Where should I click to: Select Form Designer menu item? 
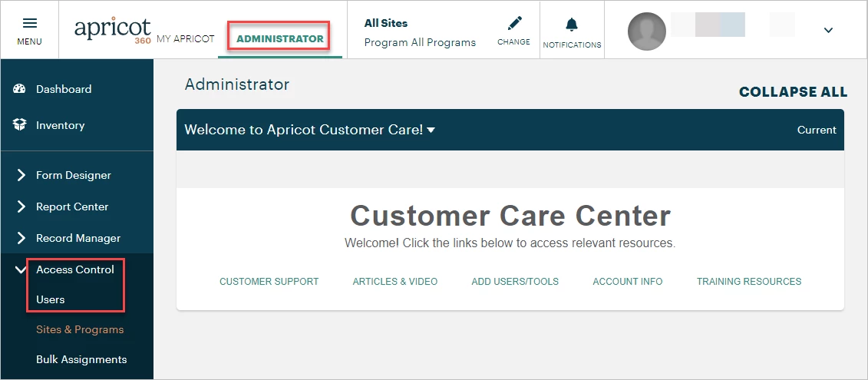(x=74, y=176)
